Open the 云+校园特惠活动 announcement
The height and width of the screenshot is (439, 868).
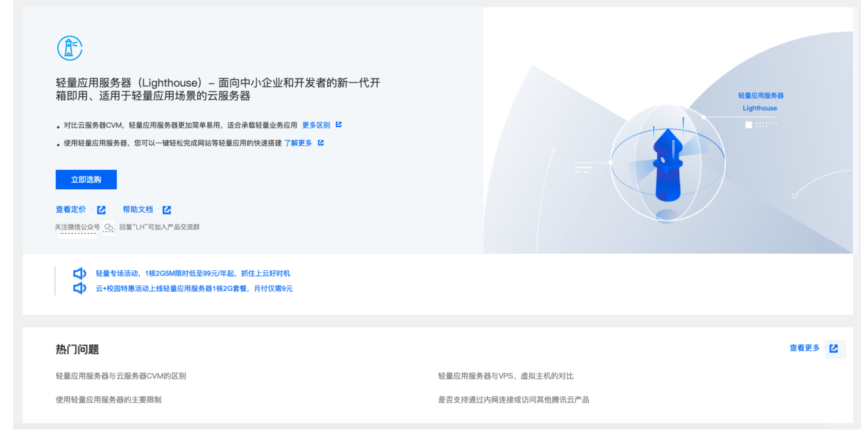point(194,288)
